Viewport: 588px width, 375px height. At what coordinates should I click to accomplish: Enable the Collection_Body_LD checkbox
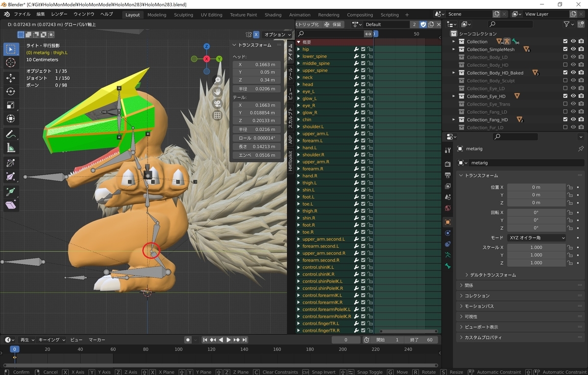point(565,57)
